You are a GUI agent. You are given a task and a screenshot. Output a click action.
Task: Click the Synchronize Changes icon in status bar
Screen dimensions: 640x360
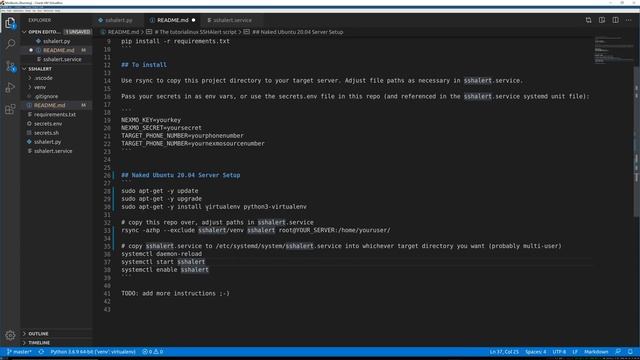point(41,352)
